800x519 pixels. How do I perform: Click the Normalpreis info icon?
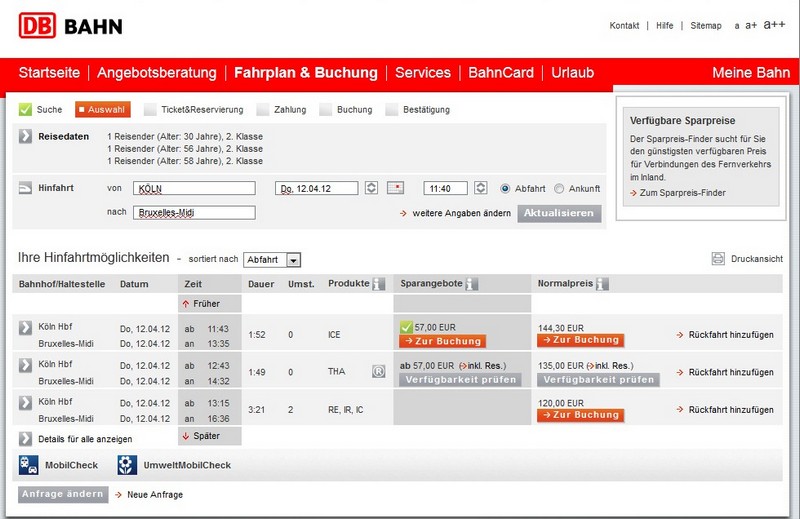point(602,284)
